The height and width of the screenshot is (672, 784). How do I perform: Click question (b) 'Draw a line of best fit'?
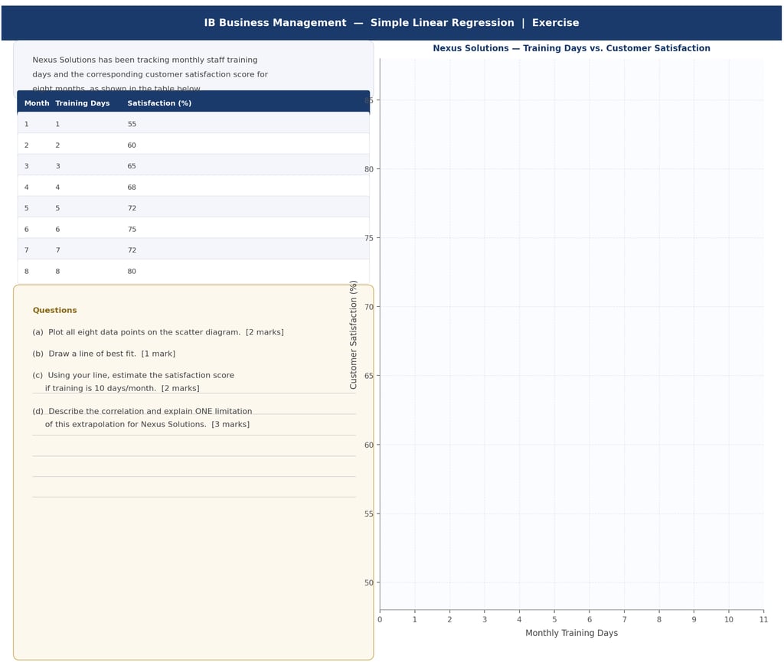[104, 354]
